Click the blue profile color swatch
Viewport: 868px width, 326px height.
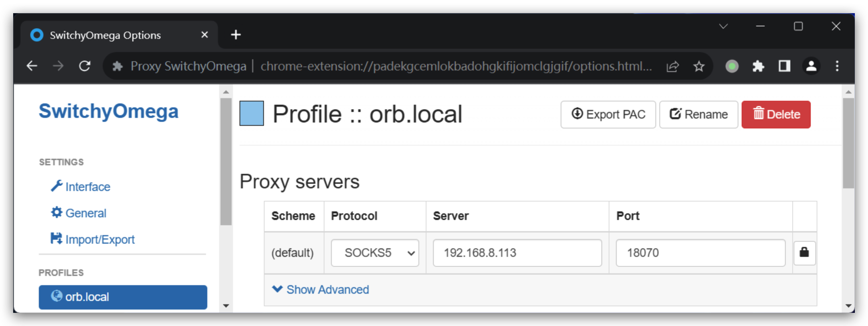(252, 113)
